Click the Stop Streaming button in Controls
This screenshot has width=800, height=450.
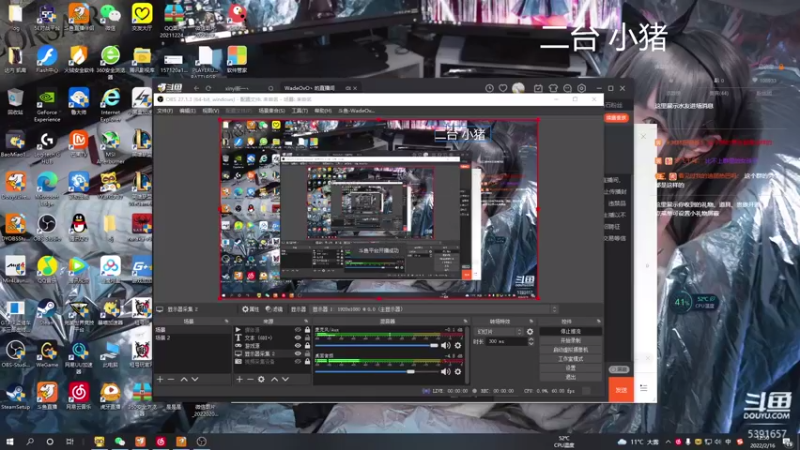click(570, 332)
